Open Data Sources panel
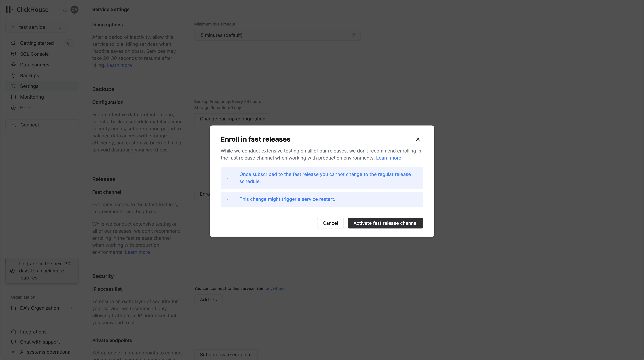This screenshot has height=360, width=644. click(x=35, y=65)
